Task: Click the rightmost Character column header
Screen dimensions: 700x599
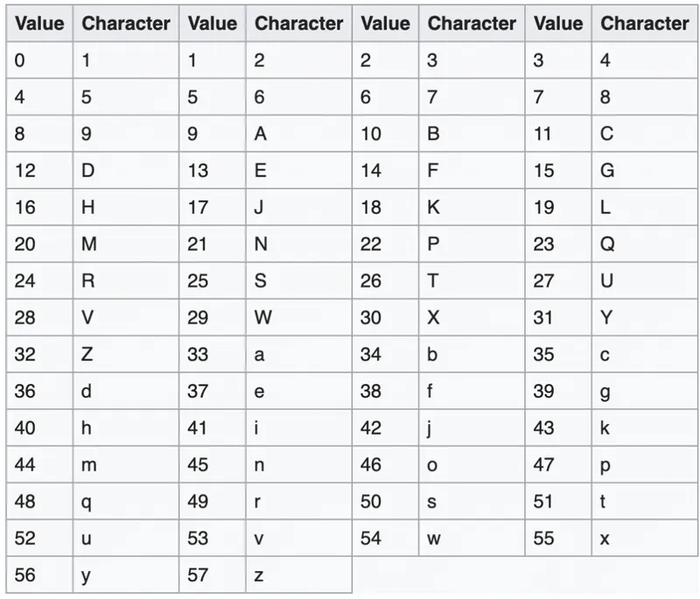Action: tap(645, 24)
